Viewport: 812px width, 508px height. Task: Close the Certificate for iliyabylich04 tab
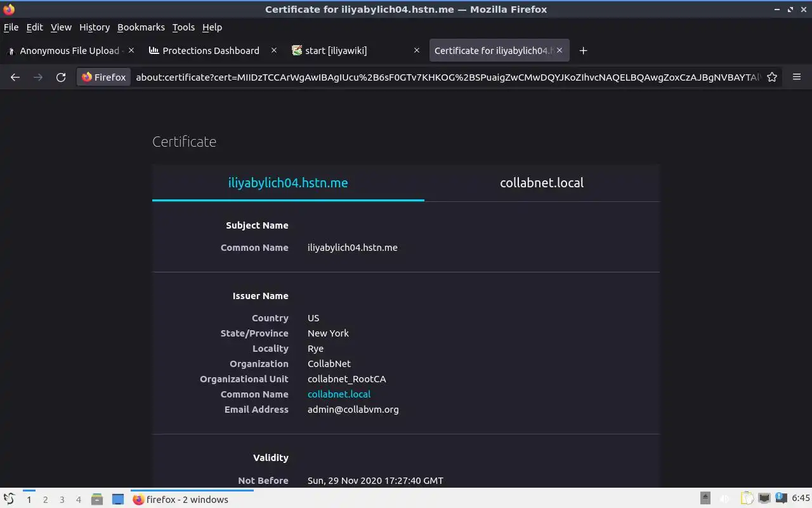[x=560, y=50]
